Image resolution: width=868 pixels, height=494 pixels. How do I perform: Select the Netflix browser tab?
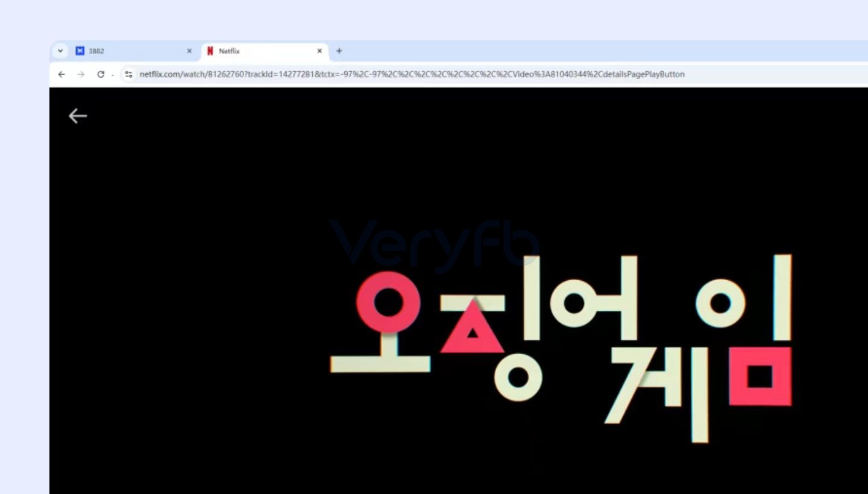click(x=265, y=51)
